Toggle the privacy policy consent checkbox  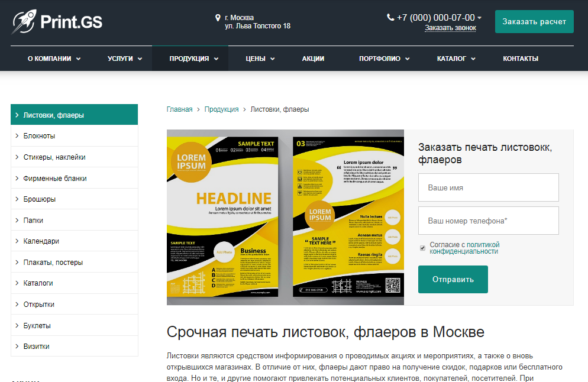click(422, 248)
